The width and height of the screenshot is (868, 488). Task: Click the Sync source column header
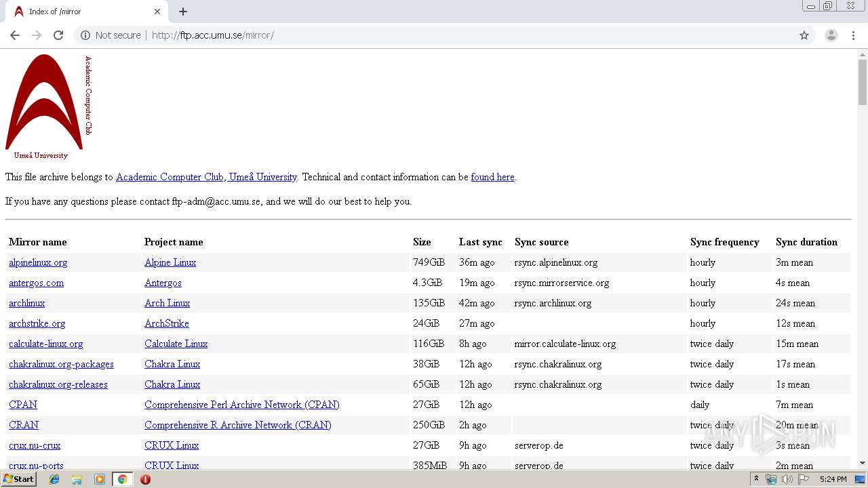point(541,242)
